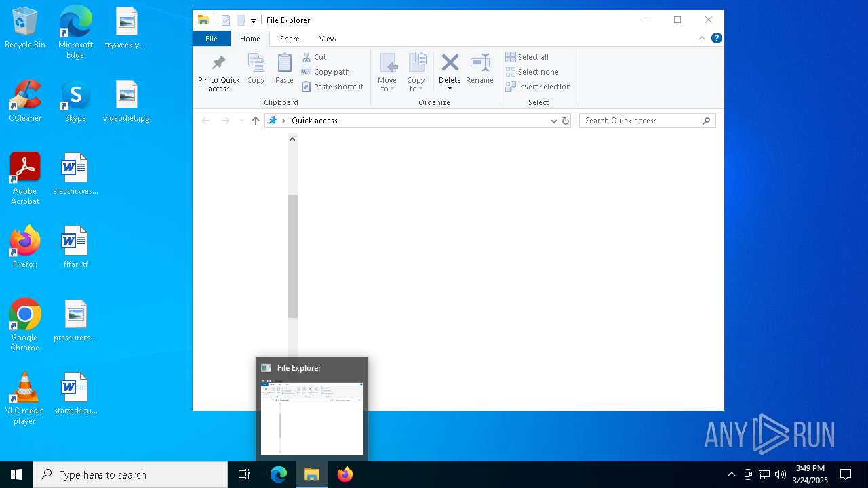This screenshot has height=488, width=868.
Task: Show hidden tray icons chevron
Action: (x=731, y=474)
